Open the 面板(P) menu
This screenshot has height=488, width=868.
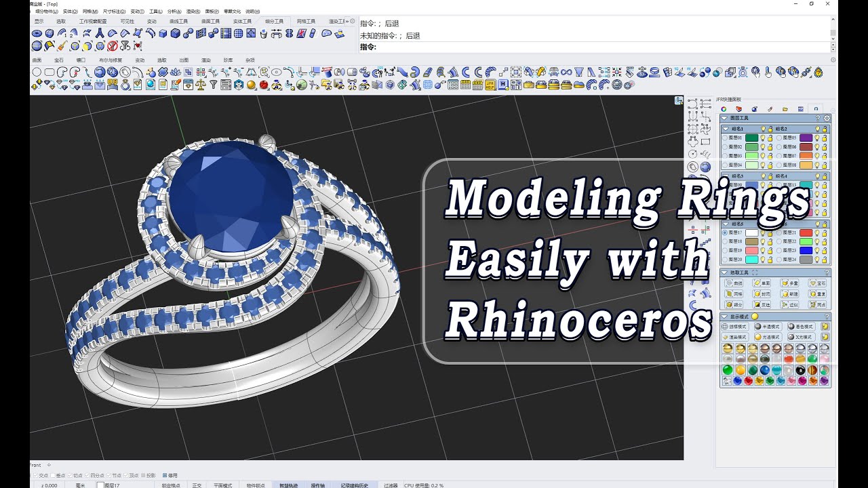point(212,12)
